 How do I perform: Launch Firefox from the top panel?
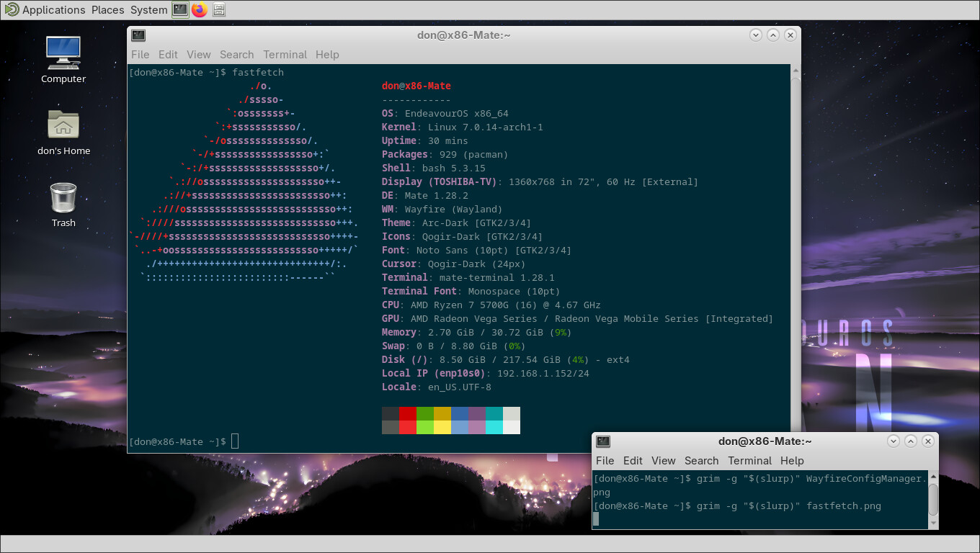click(x=200, y=9)
